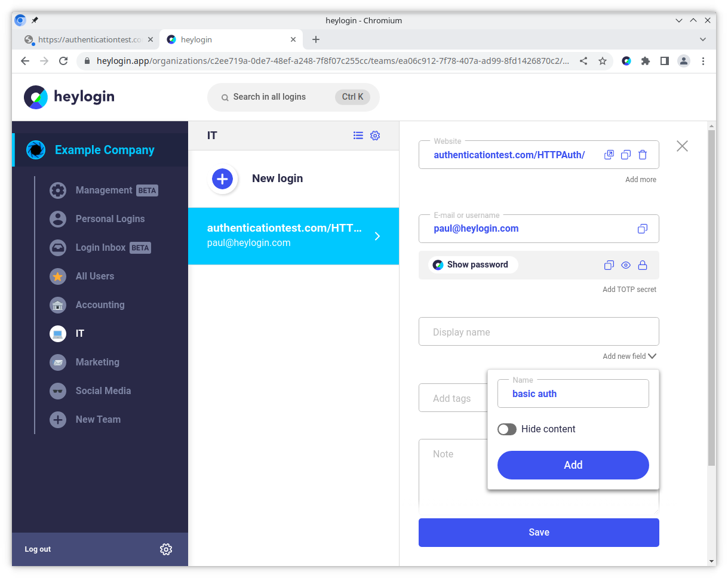The width and height of the screenshot is (728, 578).
Task: Select Social Media team
Action: (103, 391)
